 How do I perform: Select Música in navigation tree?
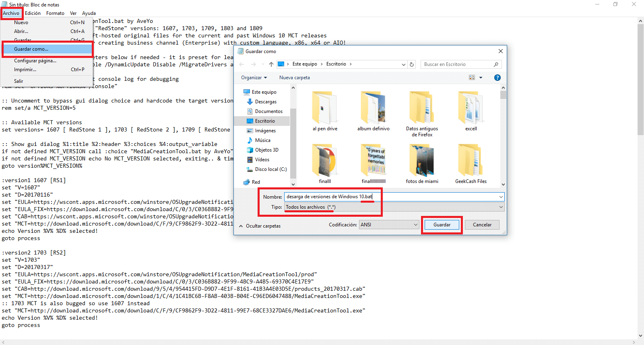click(258, 140)
